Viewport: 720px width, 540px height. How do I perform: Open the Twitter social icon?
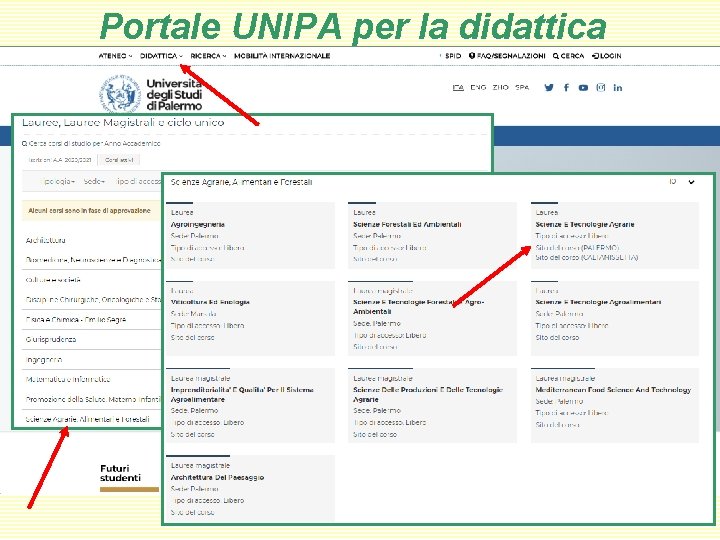tap(549, 87)
